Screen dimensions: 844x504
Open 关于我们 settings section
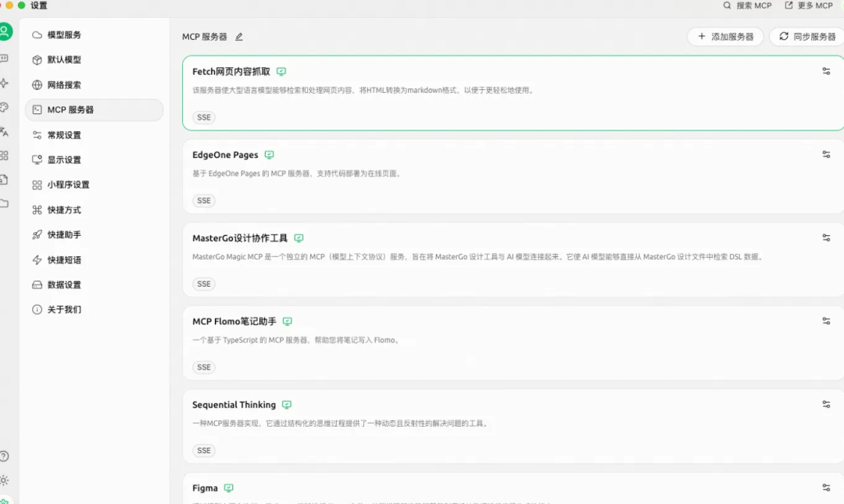[x=95, y=309]
